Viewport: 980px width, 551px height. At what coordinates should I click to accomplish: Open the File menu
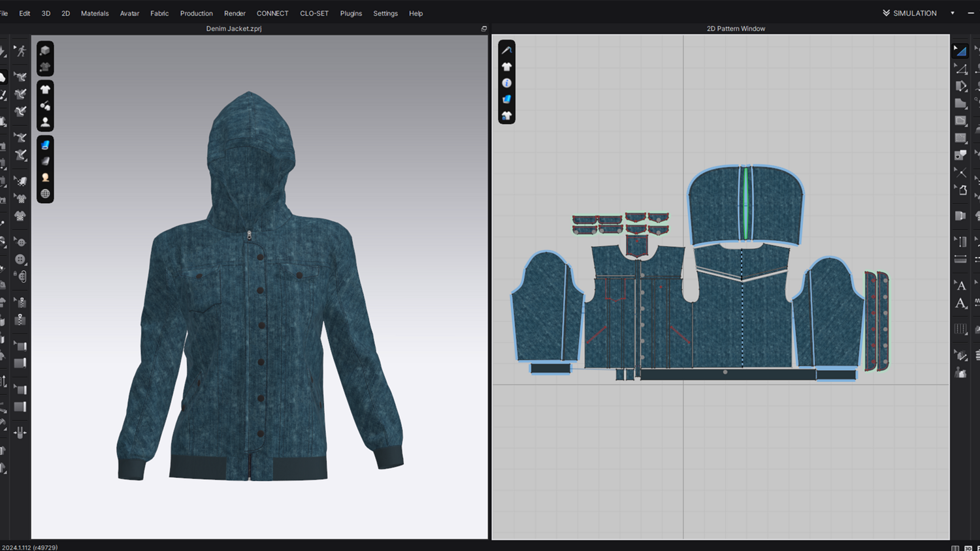coord(4,13)
